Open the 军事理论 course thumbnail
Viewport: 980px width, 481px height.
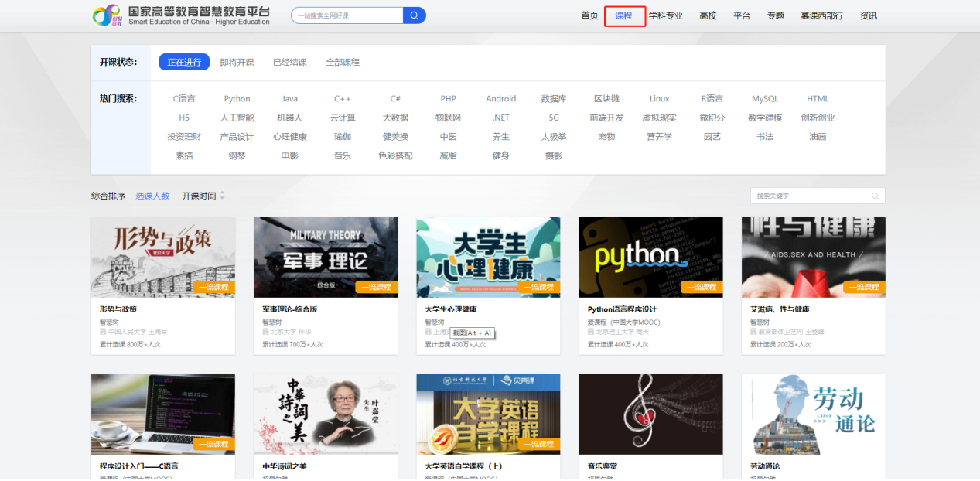326,256
